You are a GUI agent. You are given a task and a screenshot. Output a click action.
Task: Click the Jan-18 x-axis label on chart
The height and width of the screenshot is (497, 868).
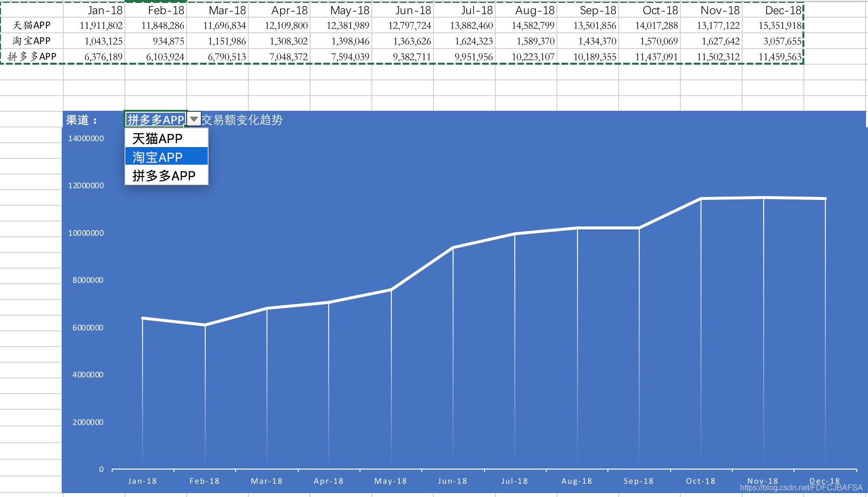pyautogui.click(x=143, y=481)
